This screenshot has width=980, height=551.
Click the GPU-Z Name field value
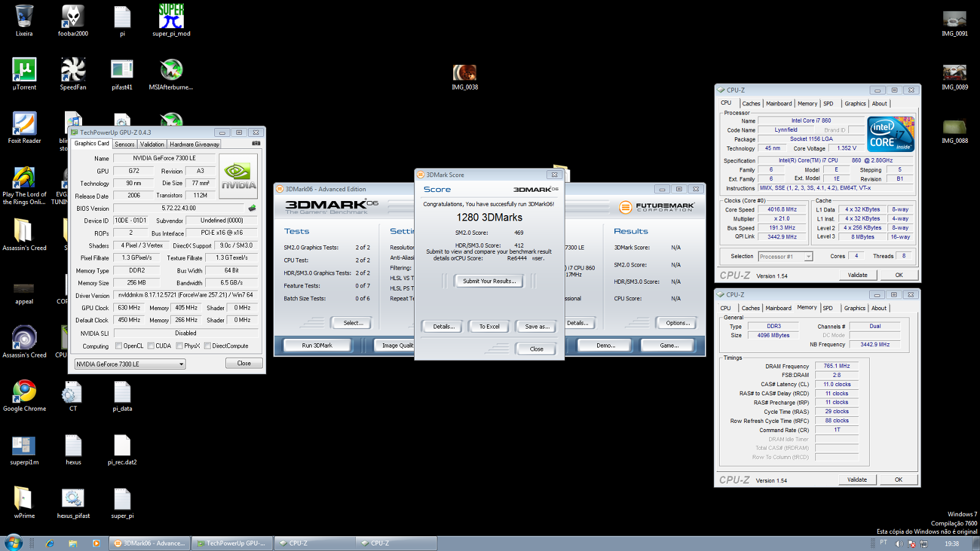(165, 158)
